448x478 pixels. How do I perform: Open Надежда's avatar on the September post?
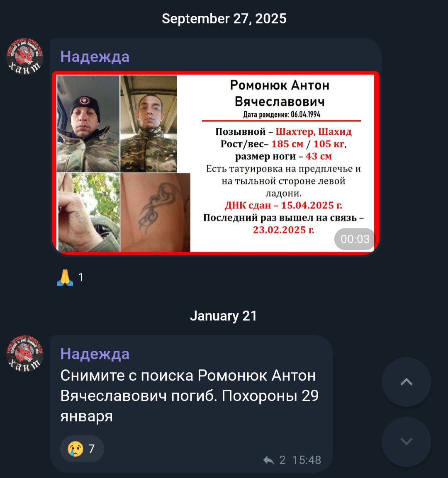25,56
